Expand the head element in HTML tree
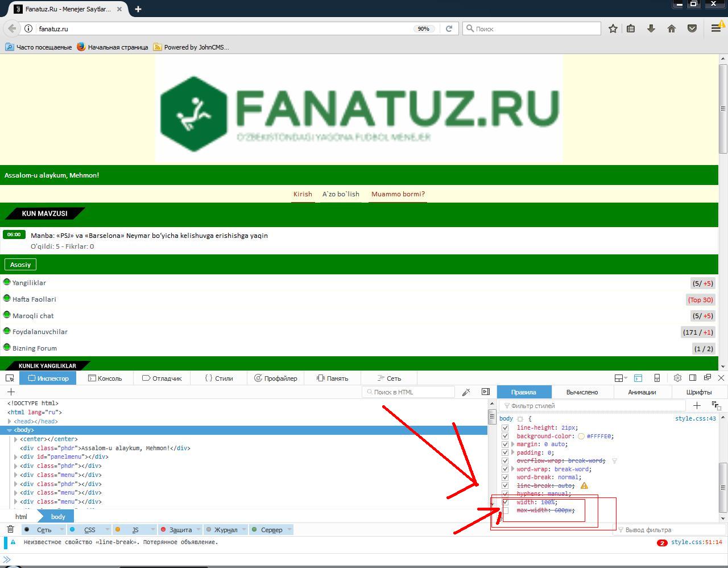This screenshot has height=568, width=728. pos(10,421)
